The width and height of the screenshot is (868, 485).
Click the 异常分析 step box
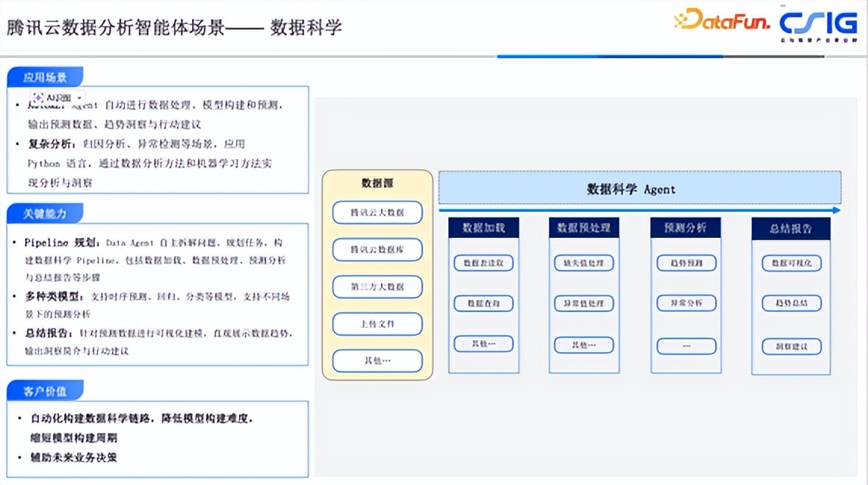point(686,303)
